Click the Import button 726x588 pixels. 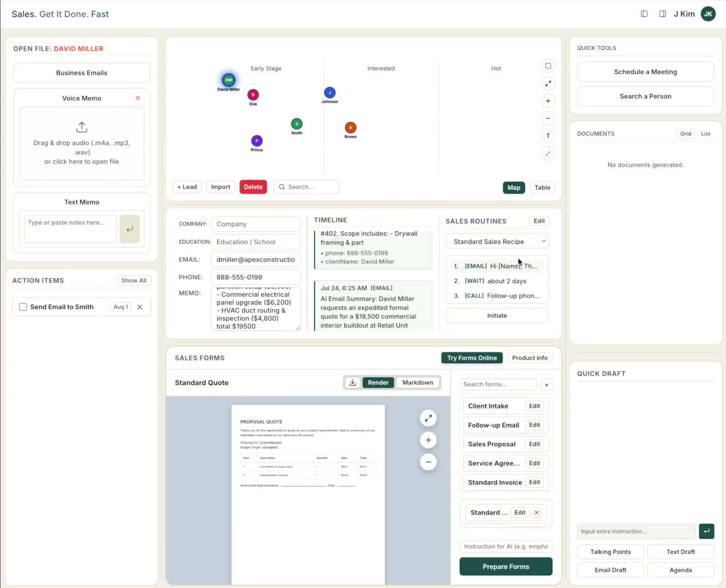coord(221,187)
